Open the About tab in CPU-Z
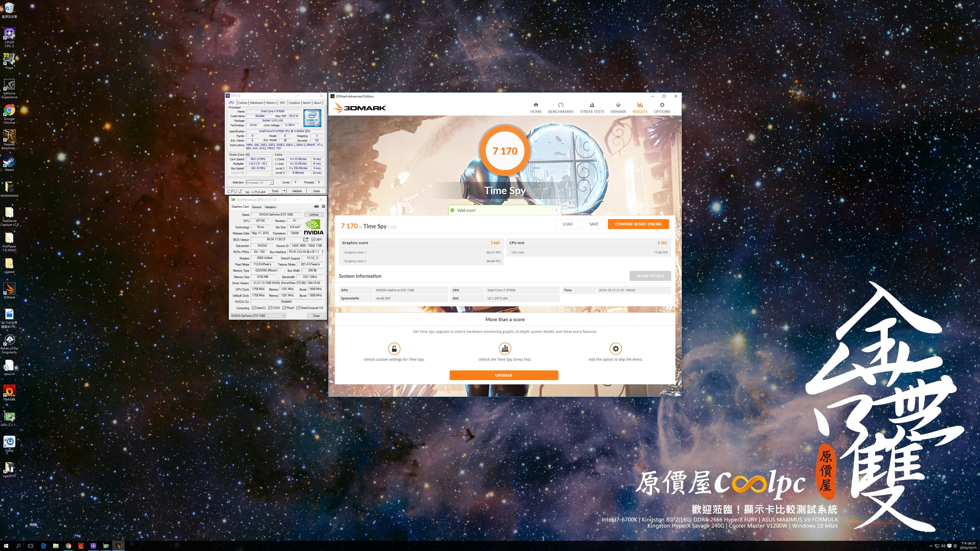 pos(317,103)
